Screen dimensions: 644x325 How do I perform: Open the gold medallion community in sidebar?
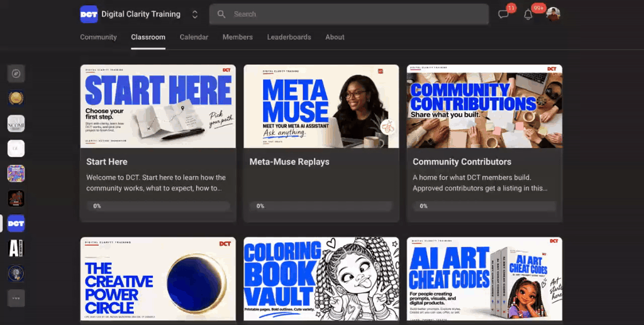pos(16,98)
